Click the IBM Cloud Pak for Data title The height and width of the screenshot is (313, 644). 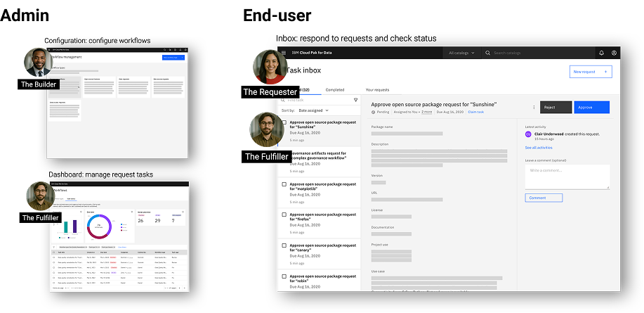(x=312, y=53)
